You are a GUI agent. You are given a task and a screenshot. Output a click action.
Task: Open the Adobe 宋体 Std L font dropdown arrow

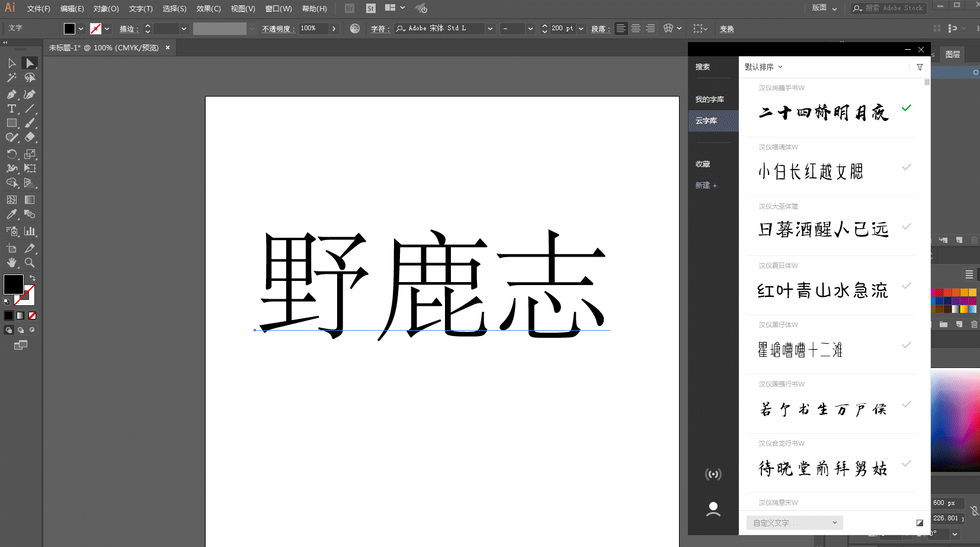490,28
